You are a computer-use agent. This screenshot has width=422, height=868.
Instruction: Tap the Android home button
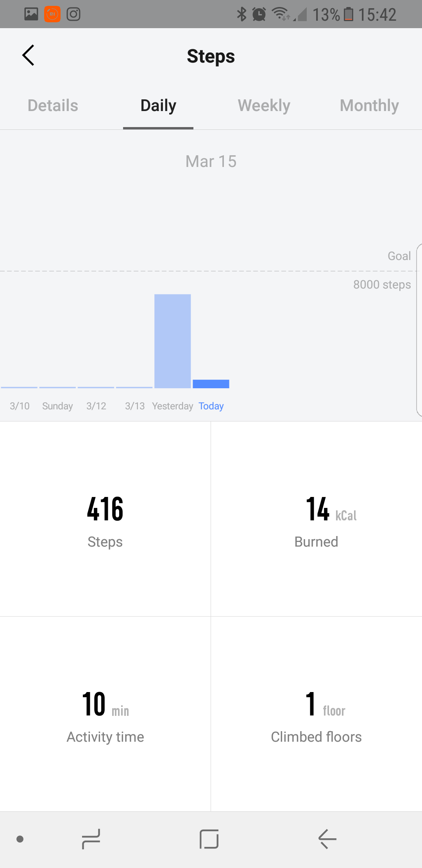pyautogui.click(x=209, y=839)
